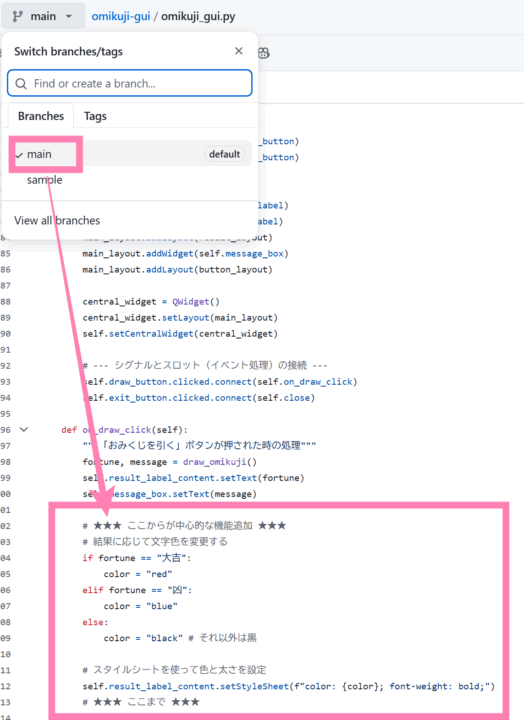Click the else: line in the code

tap(95, 622)
